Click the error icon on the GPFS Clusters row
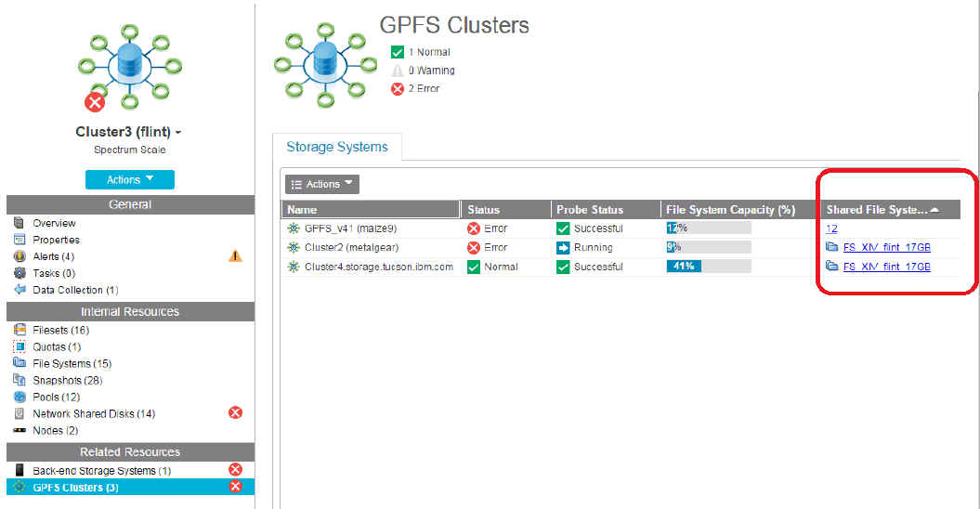980x509 pixels. pyautogui.click(x=235, y=487)
